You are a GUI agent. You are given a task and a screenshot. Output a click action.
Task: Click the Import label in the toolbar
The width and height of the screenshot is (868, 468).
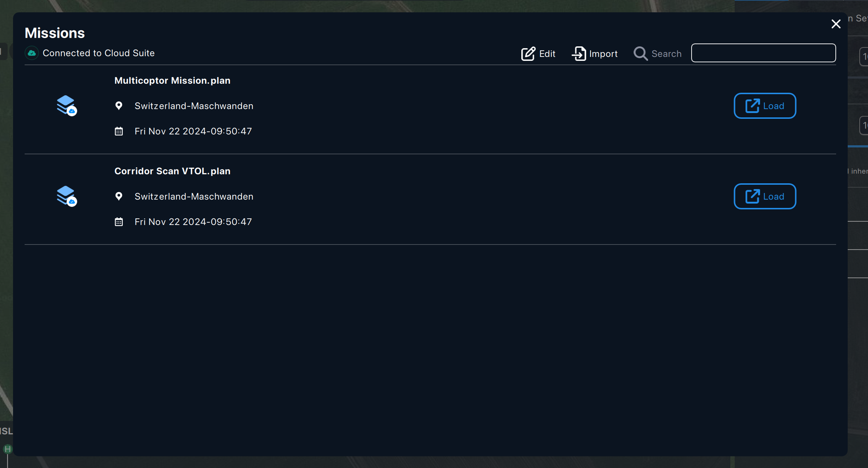pos(603,54)
